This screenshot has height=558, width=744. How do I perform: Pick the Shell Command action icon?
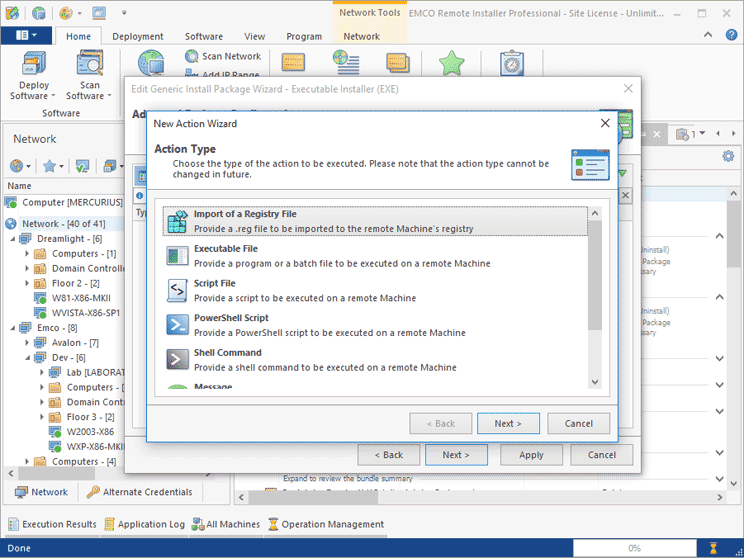coord(177,359)
